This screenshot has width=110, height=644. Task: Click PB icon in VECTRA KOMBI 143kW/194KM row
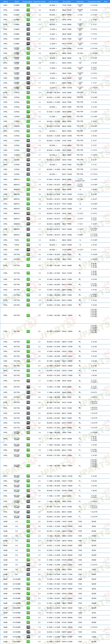(28, 486)
